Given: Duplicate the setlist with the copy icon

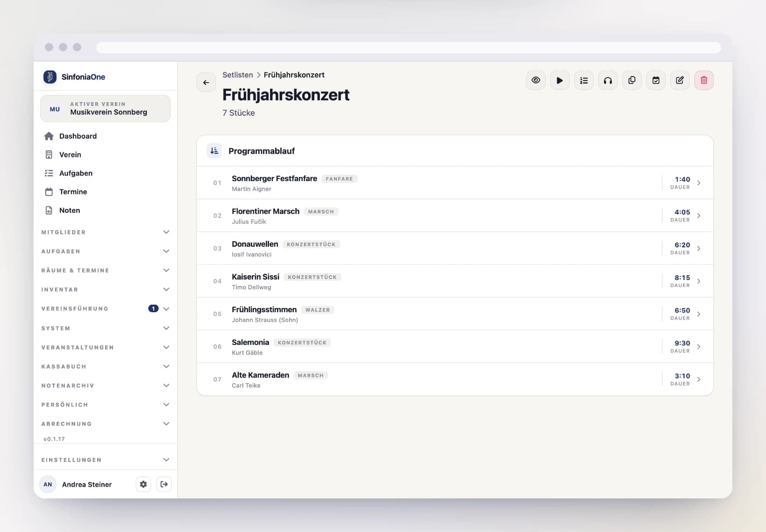Looking at the screenshot, I should [x=632, y=80].
